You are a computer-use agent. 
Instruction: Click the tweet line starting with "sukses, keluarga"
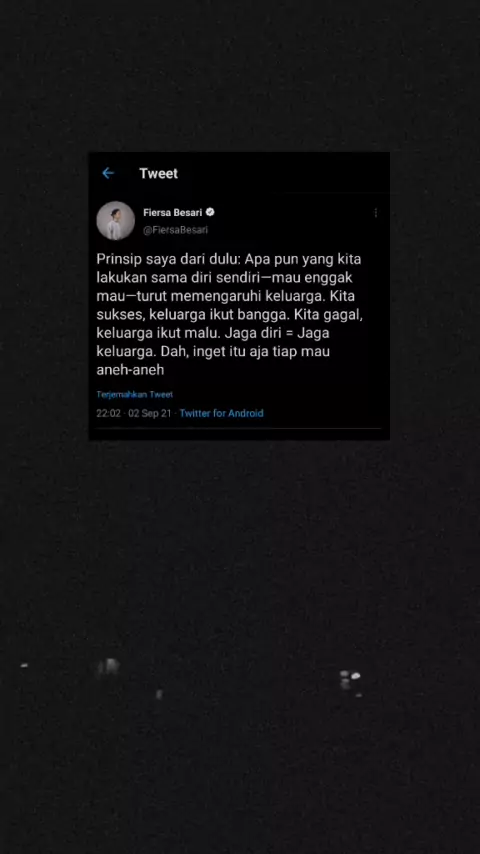pos(229,314)
